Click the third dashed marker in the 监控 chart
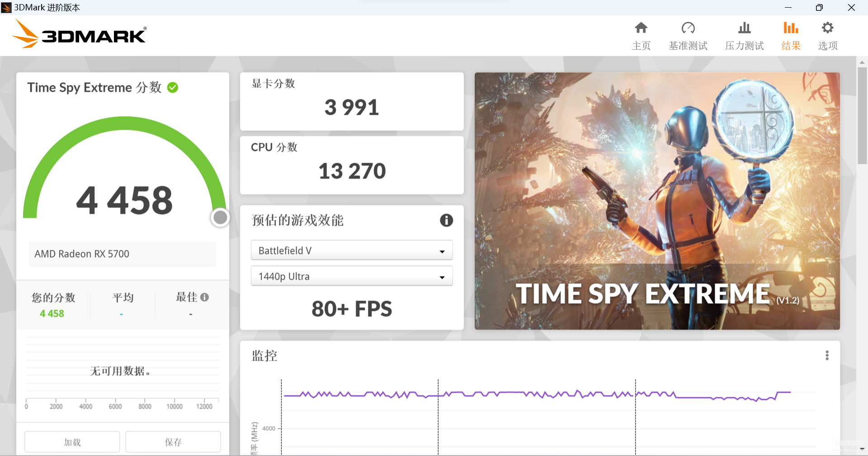Screen dimensions: 868x456 coord(635,417)
